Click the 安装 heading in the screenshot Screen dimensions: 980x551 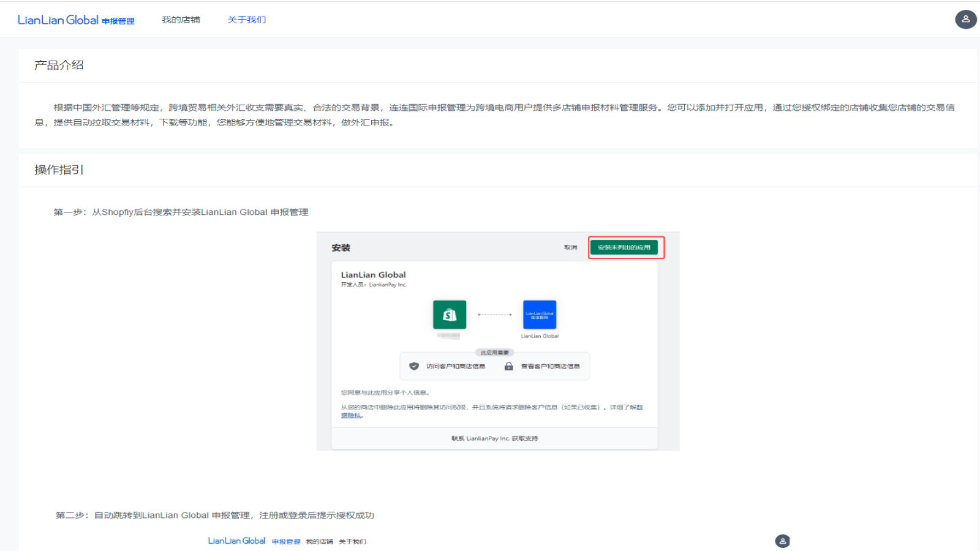coord(341,248)
